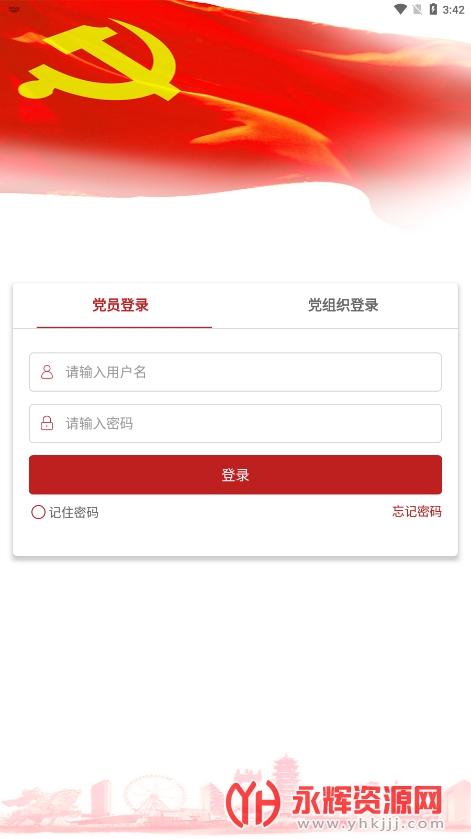Click the 永辉资源网 watermark text

[367, 800]
